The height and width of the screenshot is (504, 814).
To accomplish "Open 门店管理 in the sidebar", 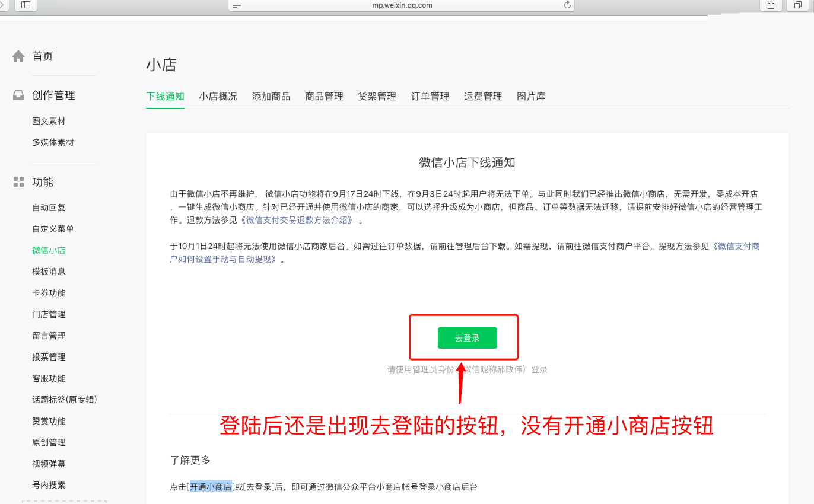I will click(x=49, y=314).
